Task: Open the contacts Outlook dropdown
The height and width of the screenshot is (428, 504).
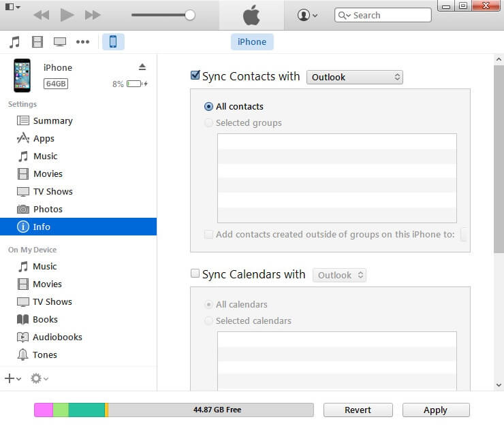Action: tap(355, 78)
